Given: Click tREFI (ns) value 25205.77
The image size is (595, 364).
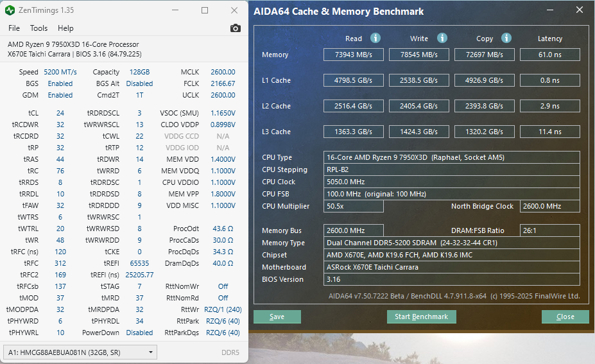Looking at the screenshot, I should (x=140, y=275).
